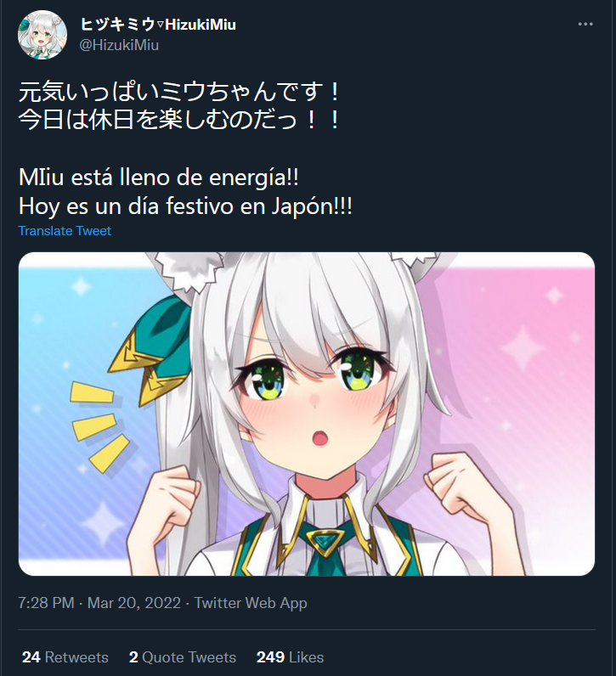
Task: Click the text Hoy es un día festivo en Japón!!!
Action: tap(185, 206)
